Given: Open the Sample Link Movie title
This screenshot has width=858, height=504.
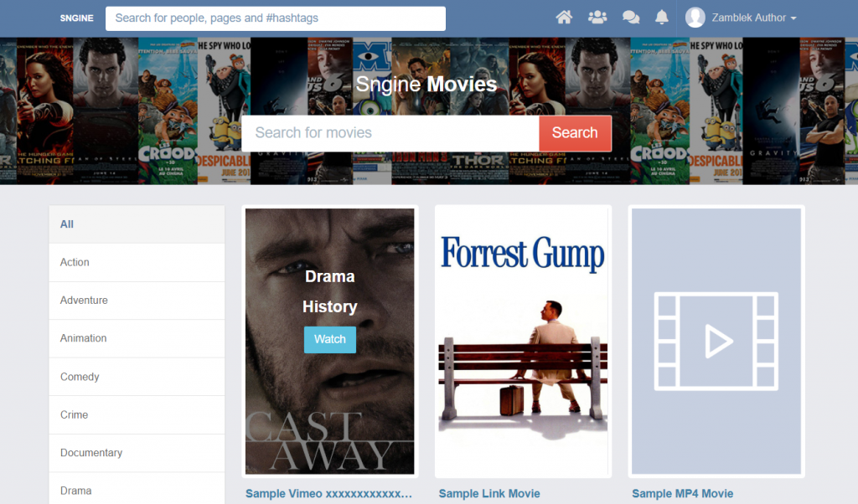Looking at the screenshot, I should point(489,494).
